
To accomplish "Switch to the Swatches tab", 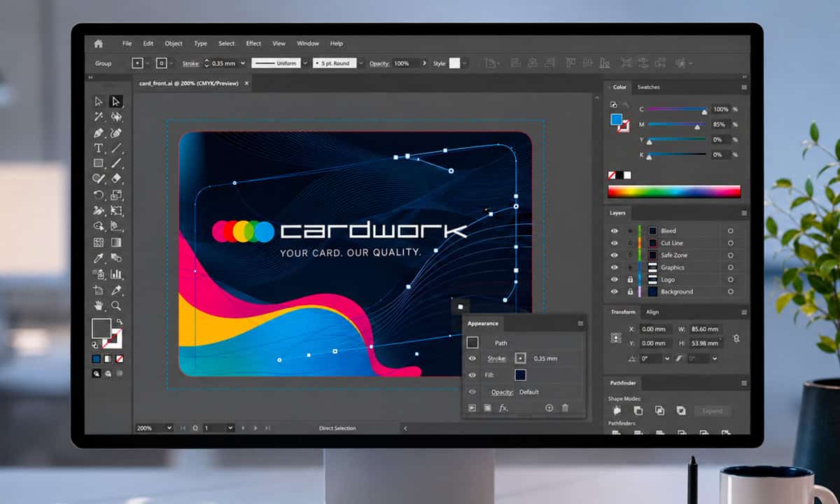I will [648, 87].
